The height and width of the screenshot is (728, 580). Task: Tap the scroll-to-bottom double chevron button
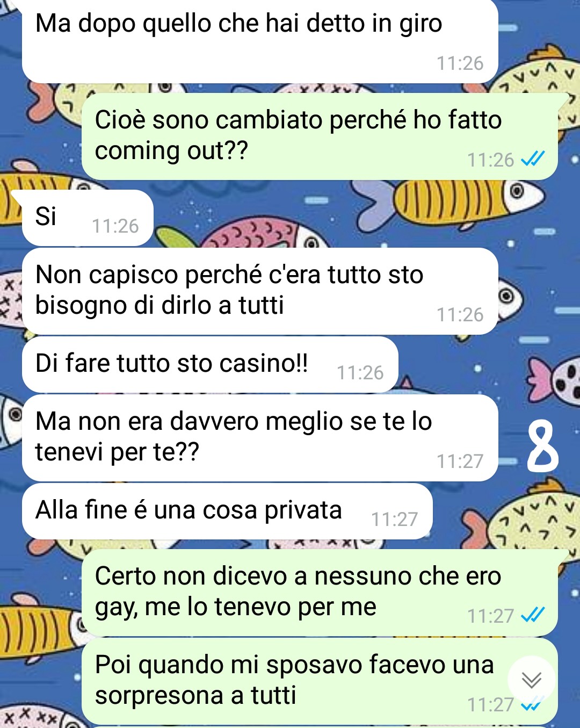point(532,680)
